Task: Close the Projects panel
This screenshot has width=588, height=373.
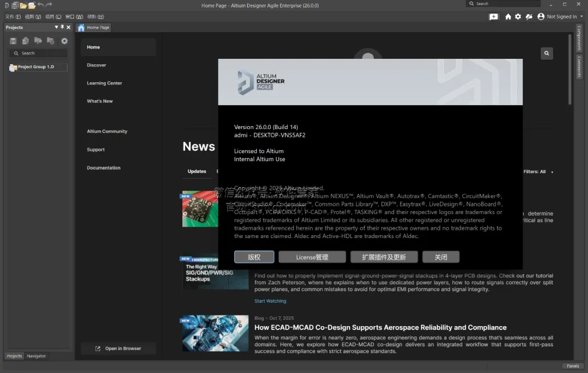Action: tap(68, 27)
